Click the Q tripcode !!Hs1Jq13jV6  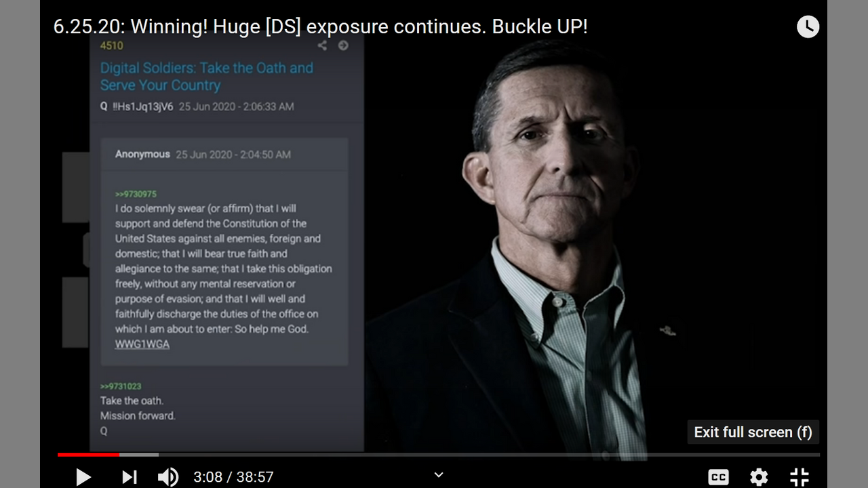click(x=142, y=106)
